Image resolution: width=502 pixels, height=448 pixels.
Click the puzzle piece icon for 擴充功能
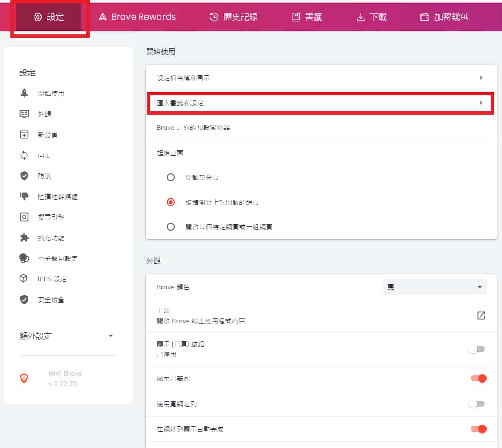coord(24,238)
